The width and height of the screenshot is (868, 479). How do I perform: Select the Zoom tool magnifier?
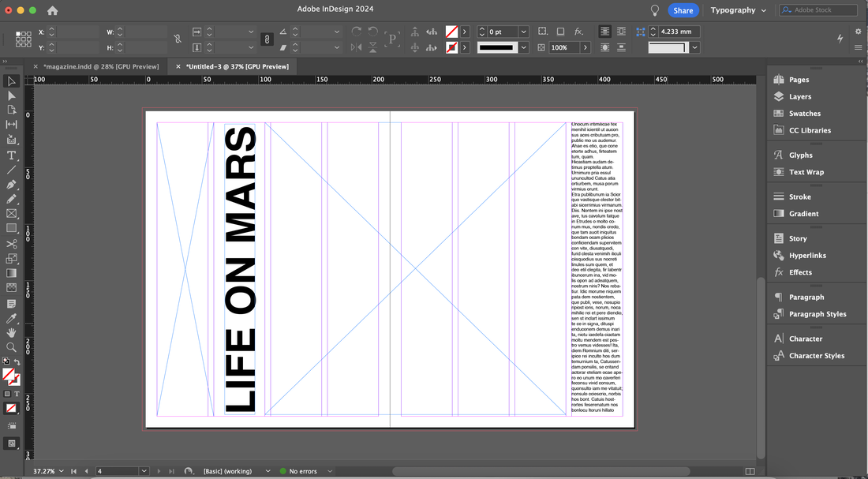11,347
